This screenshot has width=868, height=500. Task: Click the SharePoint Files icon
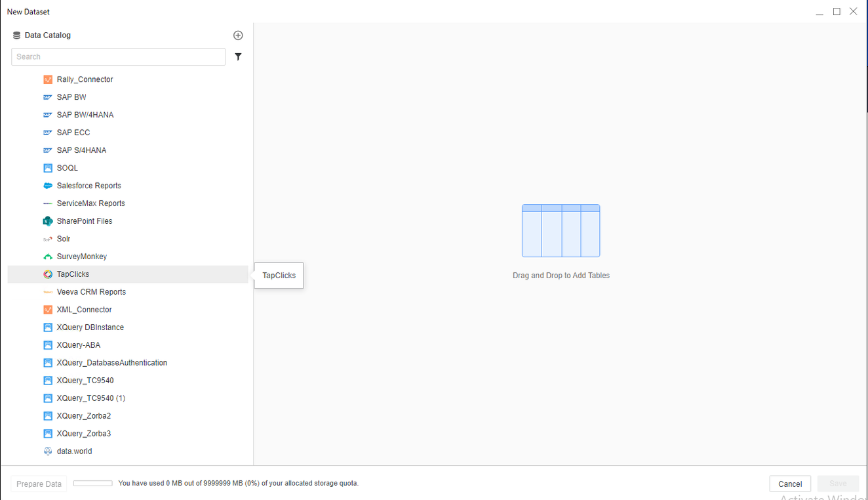tap(48, 221)
